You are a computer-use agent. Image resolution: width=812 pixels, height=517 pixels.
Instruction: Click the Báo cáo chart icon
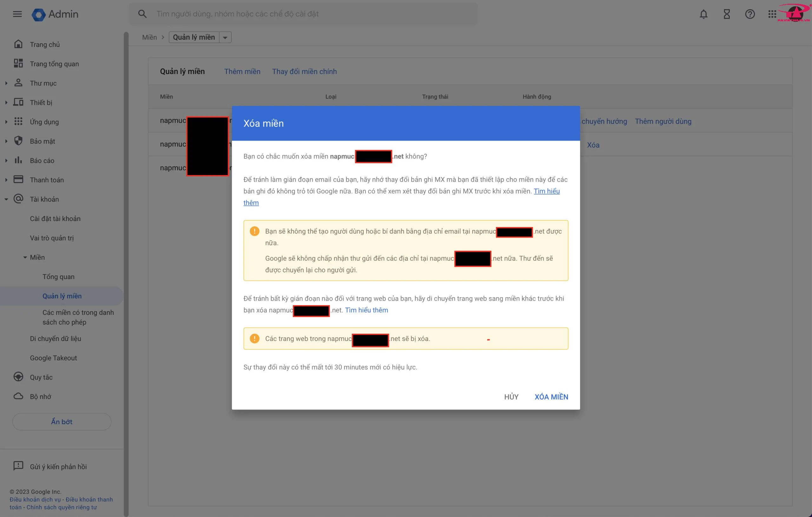18,160
